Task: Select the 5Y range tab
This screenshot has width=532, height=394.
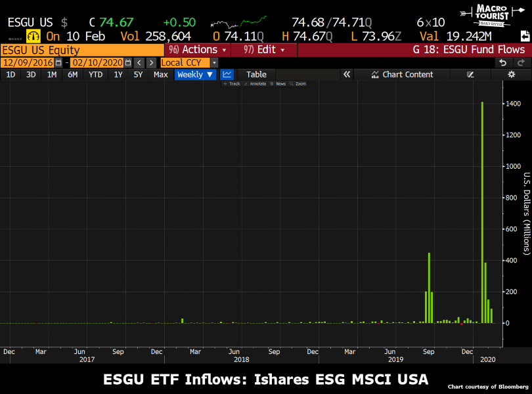Action: pyautogui.click(x=138, y=74)
